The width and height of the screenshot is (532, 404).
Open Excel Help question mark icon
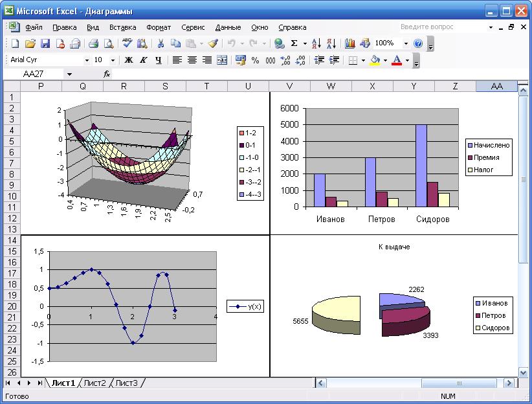coord(418,43)
